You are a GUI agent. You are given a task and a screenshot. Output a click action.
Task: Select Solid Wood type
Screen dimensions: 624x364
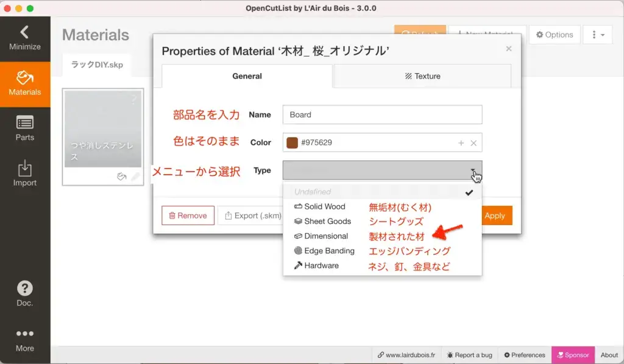(x=382, y=206)
